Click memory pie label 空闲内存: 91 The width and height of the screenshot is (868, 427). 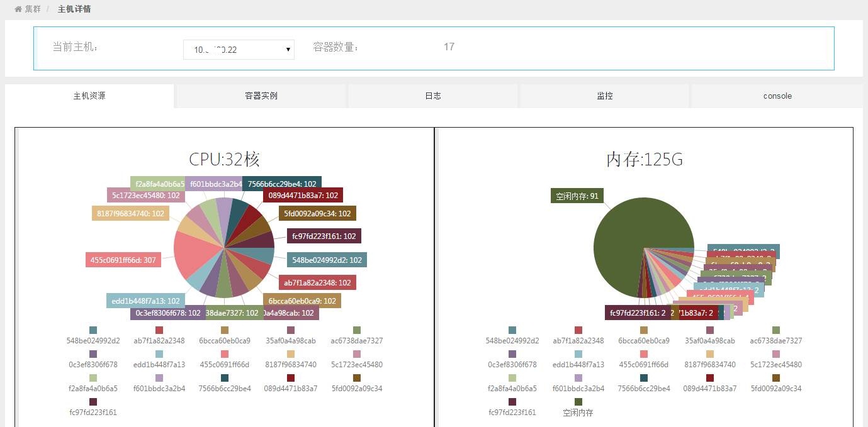pyautogui.click(x=577, y=196)
